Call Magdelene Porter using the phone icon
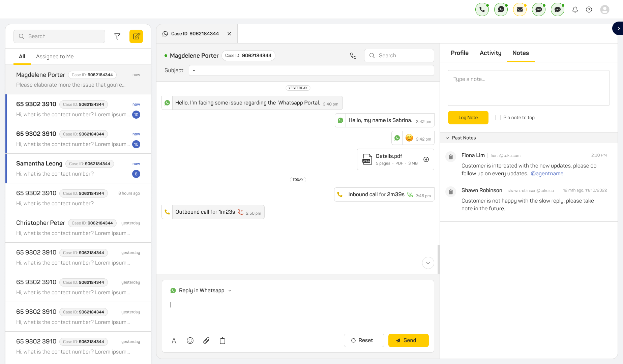Viewport: 623px width, 364px height. click(353, 56)
